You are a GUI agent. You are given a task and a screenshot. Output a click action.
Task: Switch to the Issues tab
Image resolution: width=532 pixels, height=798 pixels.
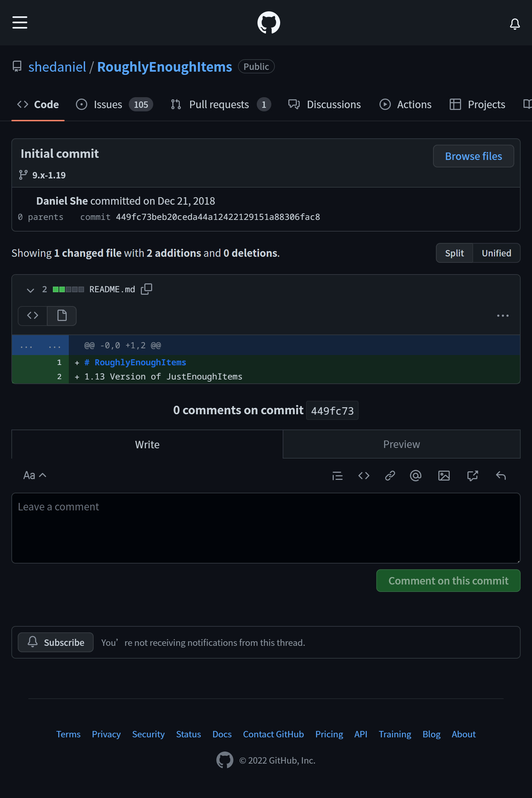(114, 105)
